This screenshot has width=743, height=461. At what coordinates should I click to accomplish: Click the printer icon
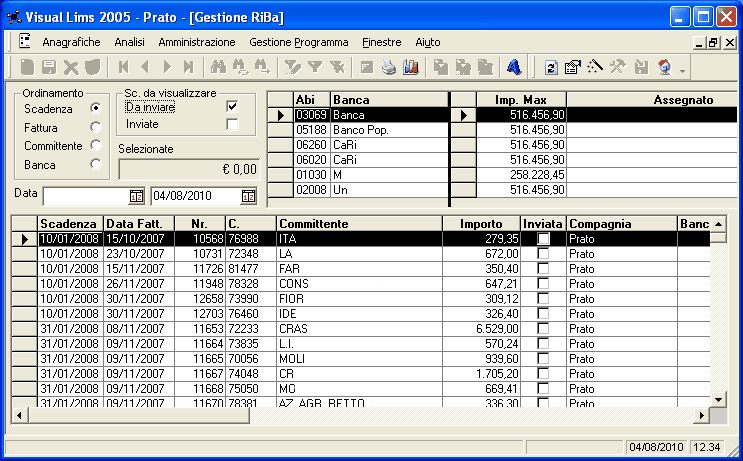389,67
